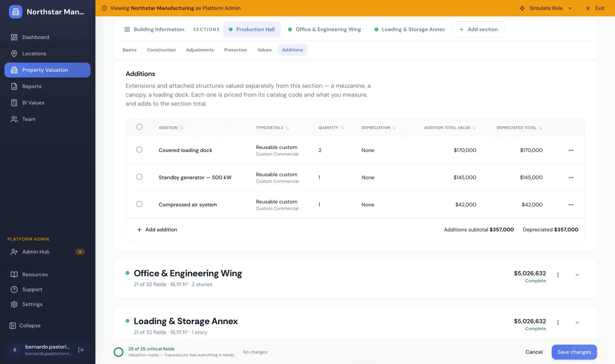The image size is (615, 364).
Task: Sort by the Depreciated Total column
Action: coord(520,128)
